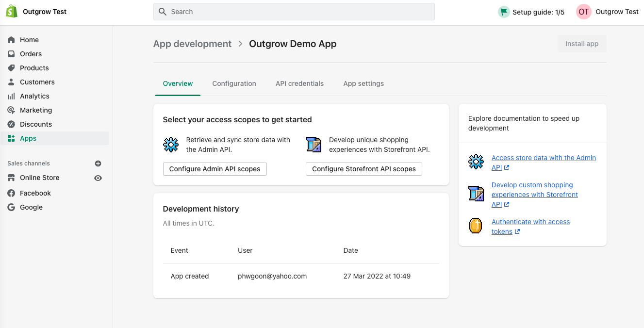Click Admin API gear icon in scopes card
644x328 pixels.
tap(171, 145)
